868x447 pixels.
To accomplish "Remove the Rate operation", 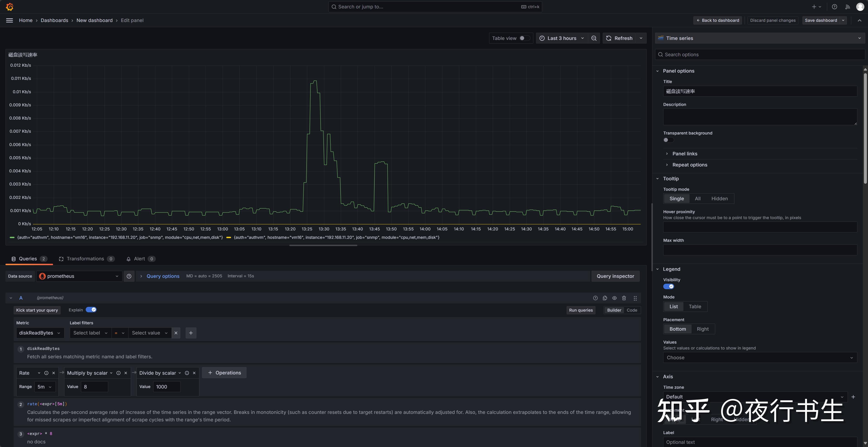I will (54, 373).
